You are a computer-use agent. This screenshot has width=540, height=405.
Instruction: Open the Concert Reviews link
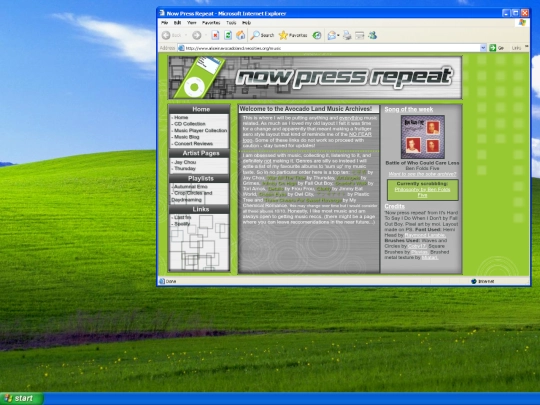[194, 144]
